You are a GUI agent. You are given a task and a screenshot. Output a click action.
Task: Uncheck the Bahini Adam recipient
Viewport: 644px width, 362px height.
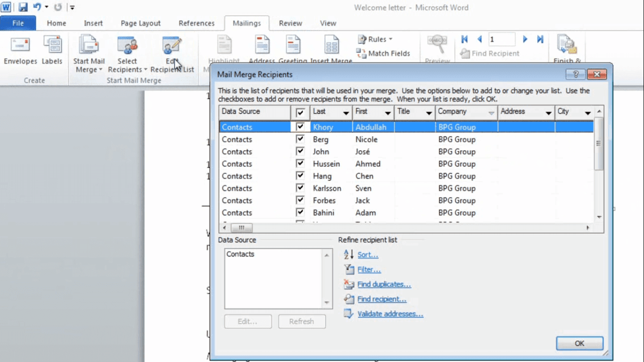[x=300, y=213]
